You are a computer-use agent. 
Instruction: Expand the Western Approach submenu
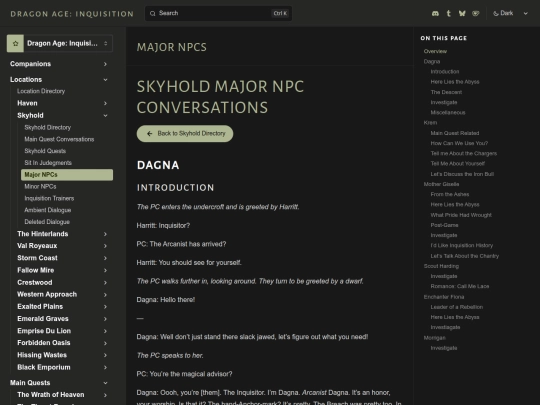click(105, 294)
